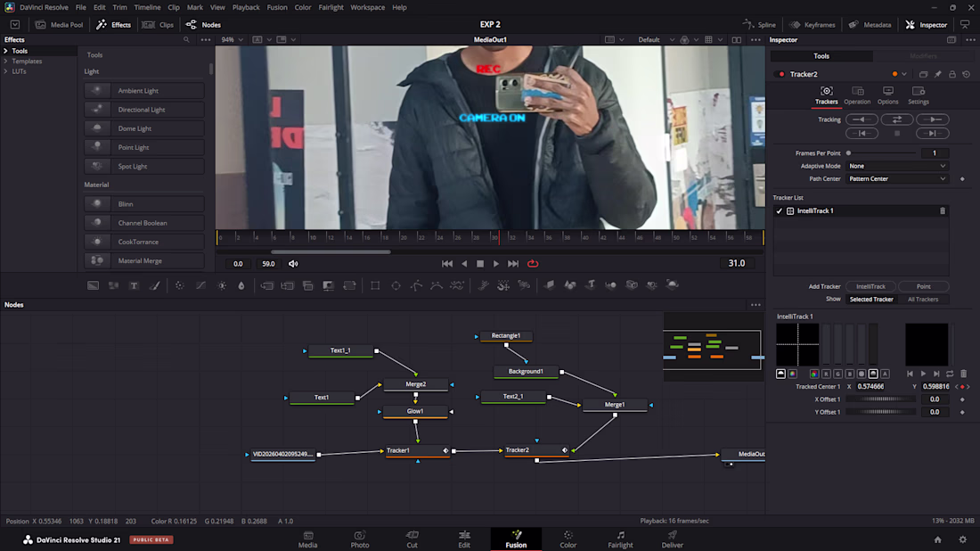Open the Workspace menu
The height and width of the screenshot is (551, 980).
(367, 7)
